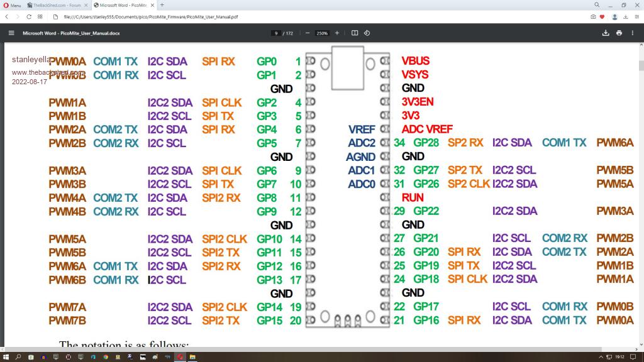Open the PDF viewer more actions menu
The image size is (644, 362).
pyautogui.click(x=633, y=33)
